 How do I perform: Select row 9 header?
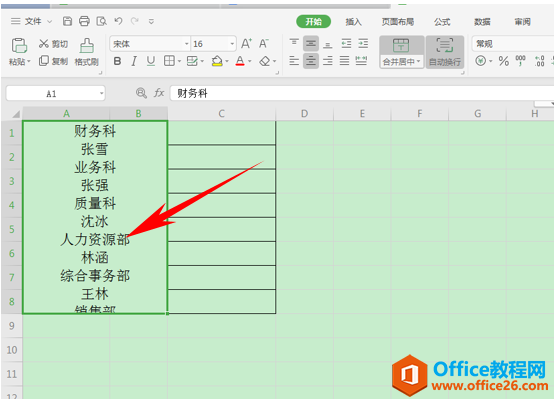12,326
